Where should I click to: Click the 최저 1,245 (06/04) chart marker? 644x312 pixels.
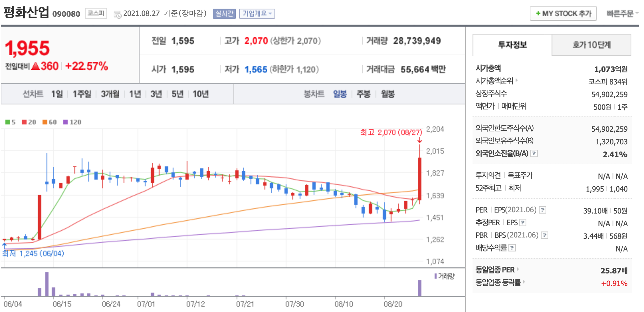pyautogui.click(x=33, y=253)
